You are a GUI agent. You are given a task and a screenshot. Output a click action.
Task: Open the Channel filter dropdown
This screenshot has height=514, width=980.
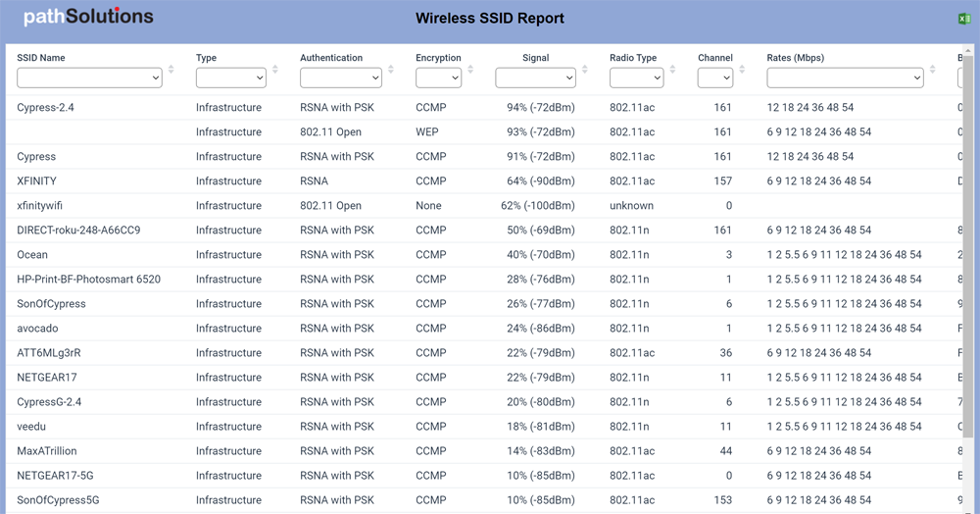click(x=714, y=77)
